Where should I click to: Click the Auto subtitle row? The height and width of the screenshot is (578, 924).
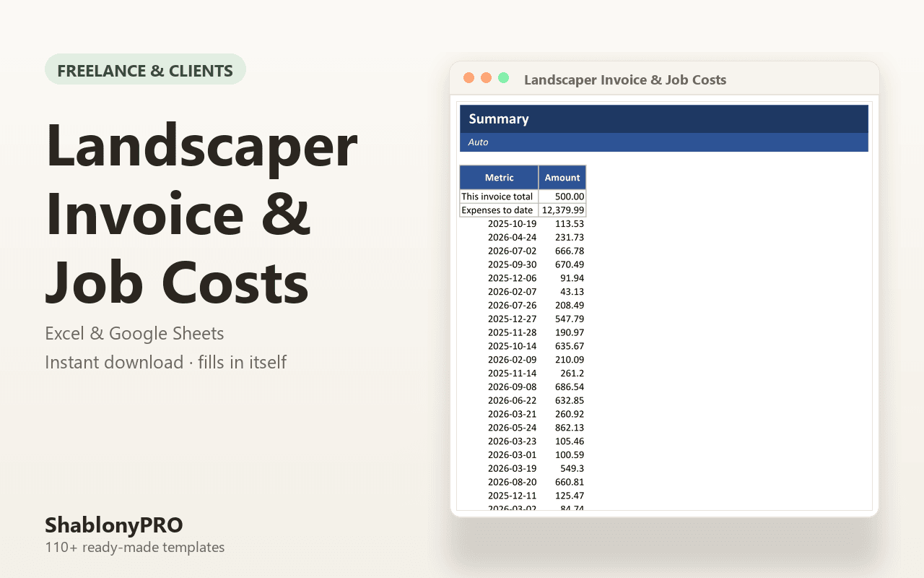(x=664, y=142)
